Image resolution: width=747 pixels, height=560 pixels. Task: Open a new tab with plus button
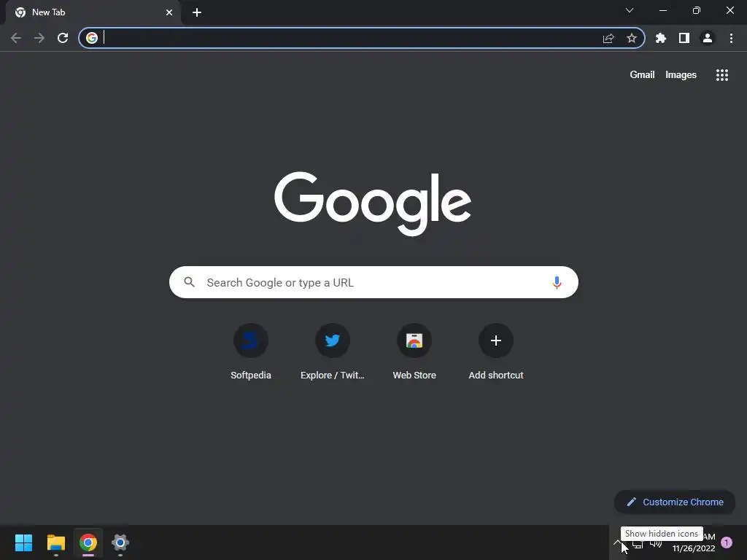coord(197,12)
